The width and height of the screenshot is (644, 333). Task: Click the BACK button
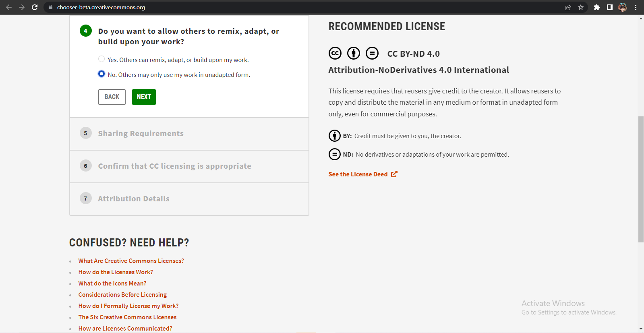pyautogui.click(x=112, y=97)
